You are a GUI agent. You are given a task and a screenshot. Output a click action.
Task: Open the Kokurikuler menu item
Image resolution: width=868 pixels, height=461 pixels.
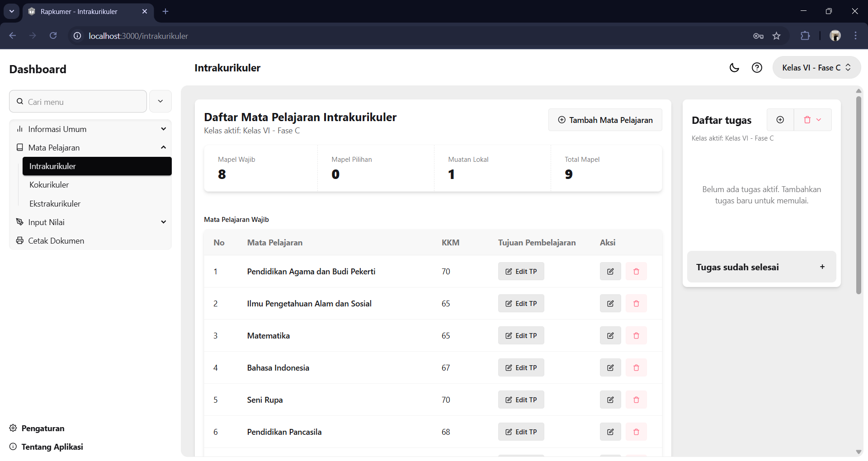(49, 185)
